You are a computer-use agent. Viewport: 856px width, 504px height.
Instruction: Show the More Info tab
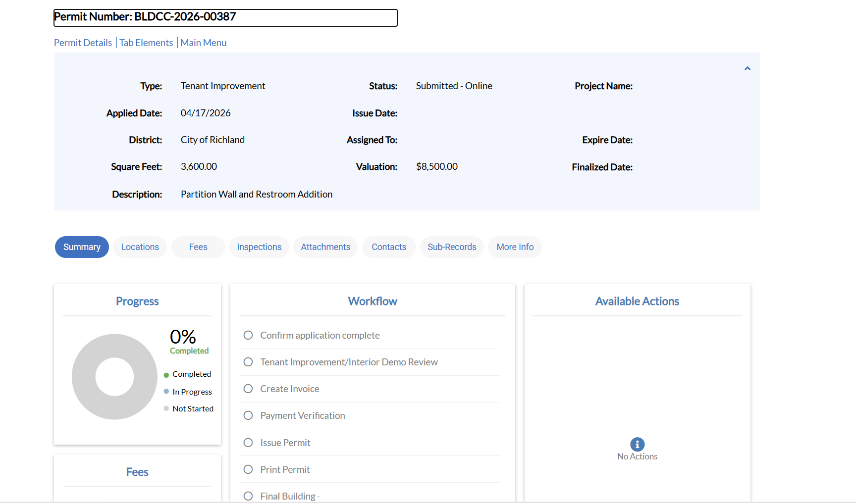click(x=515, y=247)
